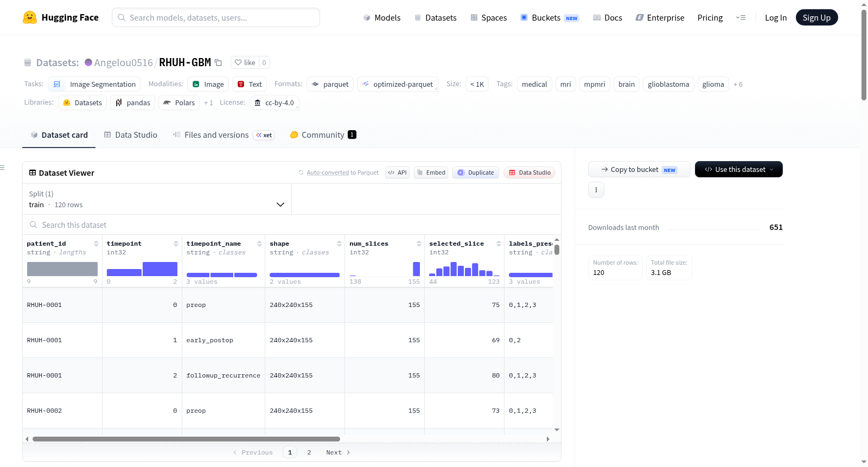
Task: Follow the Auto-converted link
Action: [328, 172]
